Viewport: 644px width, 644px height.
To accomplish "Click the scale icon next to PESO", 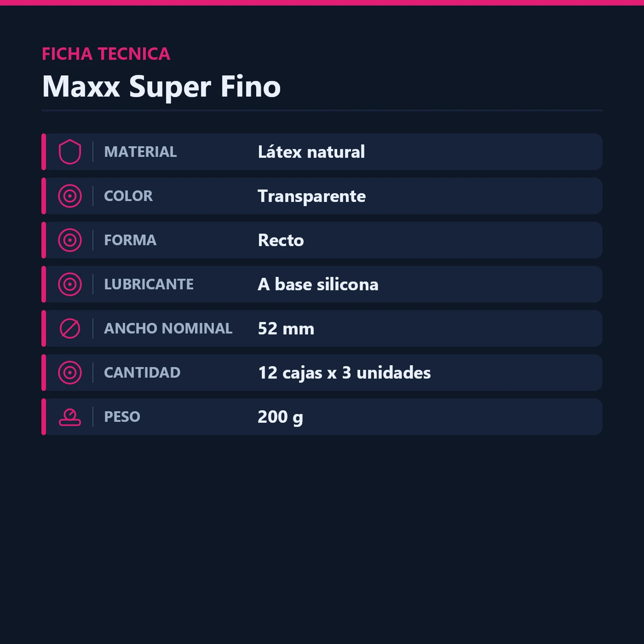I will click(x=70, y=417).
